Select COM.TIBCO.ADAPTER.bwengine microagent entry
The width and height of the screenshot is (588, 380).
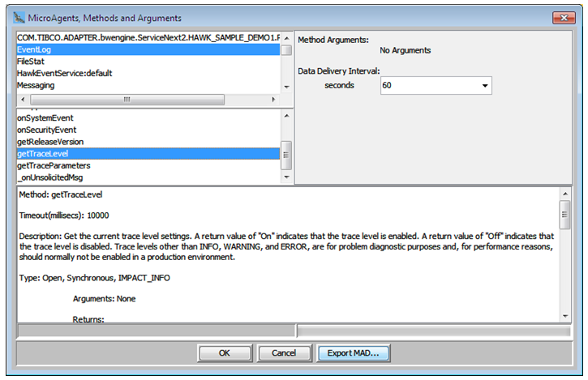point(148,37)
